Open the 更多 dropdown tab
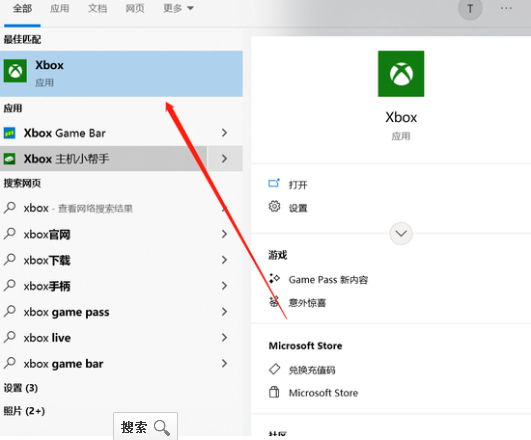The height and width of the screenshot is (440, 531). pyautogui.click(x=178, y=8)
